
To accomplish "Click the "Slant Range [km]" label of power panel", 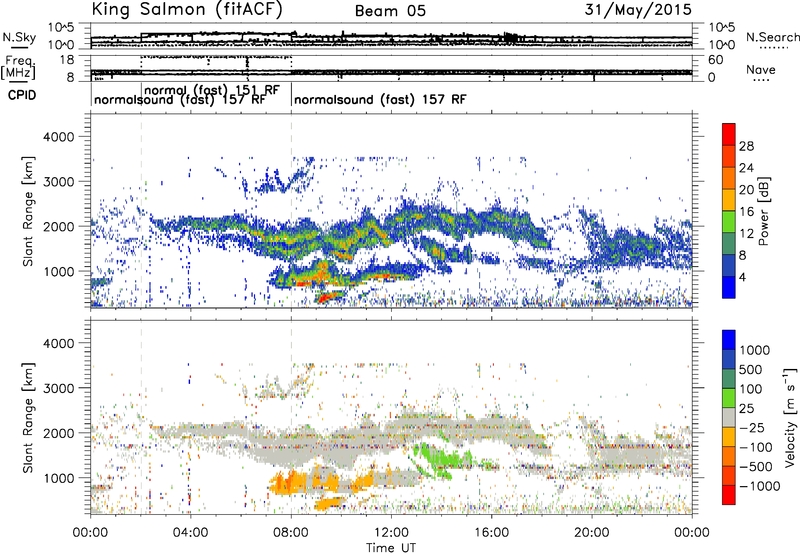I will pyautogui.click(x=28, y=211).
